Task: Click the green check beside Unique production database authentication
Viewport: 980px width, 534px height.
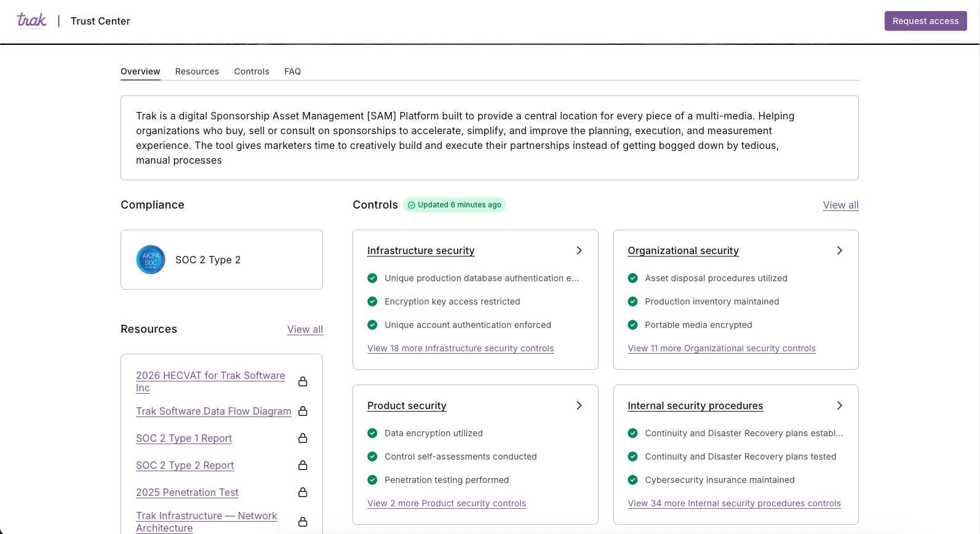Action: pos(372,278)
